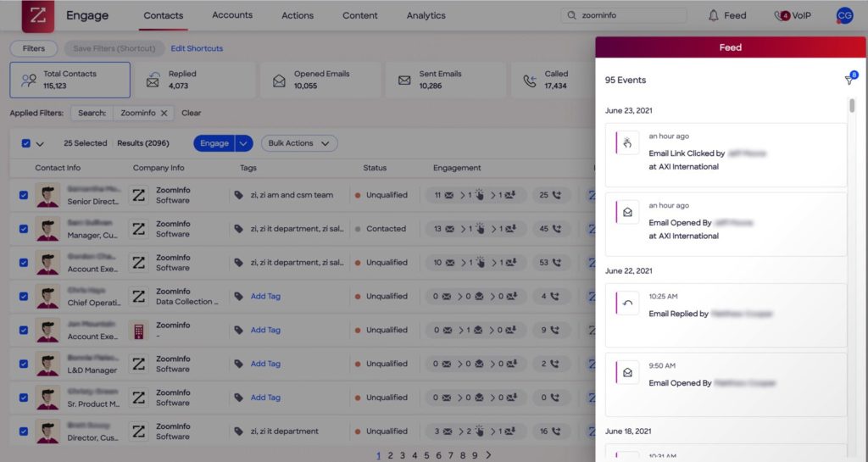Screen dimensions: 868x462
Task: Click avatar of Sr. Product contact
Action: click(47, 398)
